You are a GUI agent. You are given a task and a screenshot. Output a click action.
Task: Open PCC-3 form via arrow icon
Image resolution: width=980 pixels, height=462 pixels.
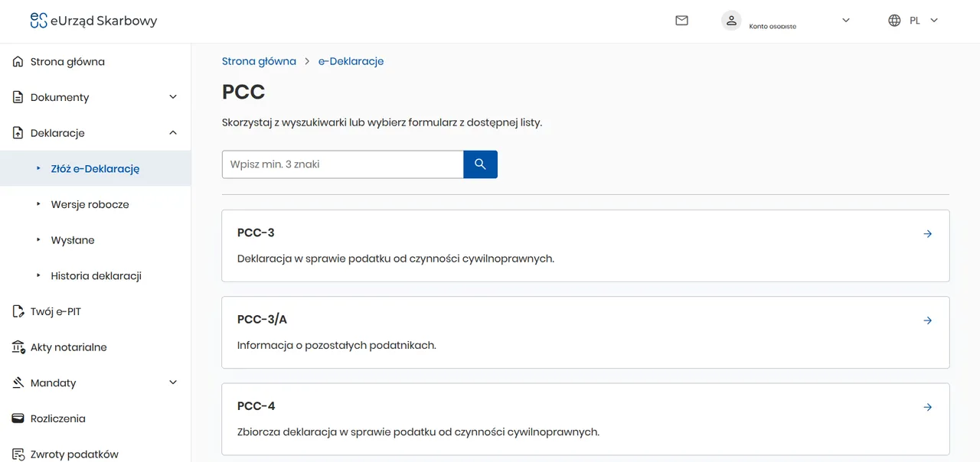(x=927, y=234)
